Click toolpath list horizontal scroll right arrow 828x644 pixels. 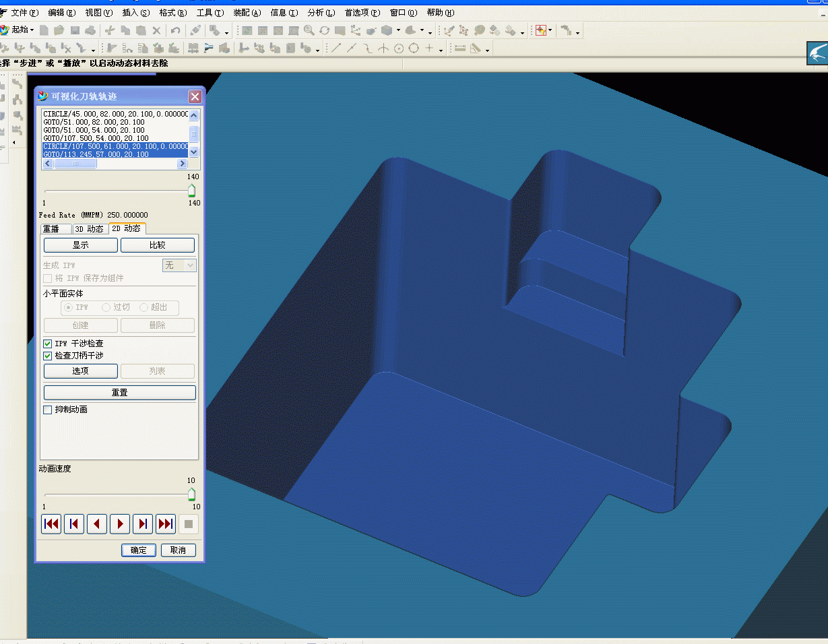pos(183,163)
